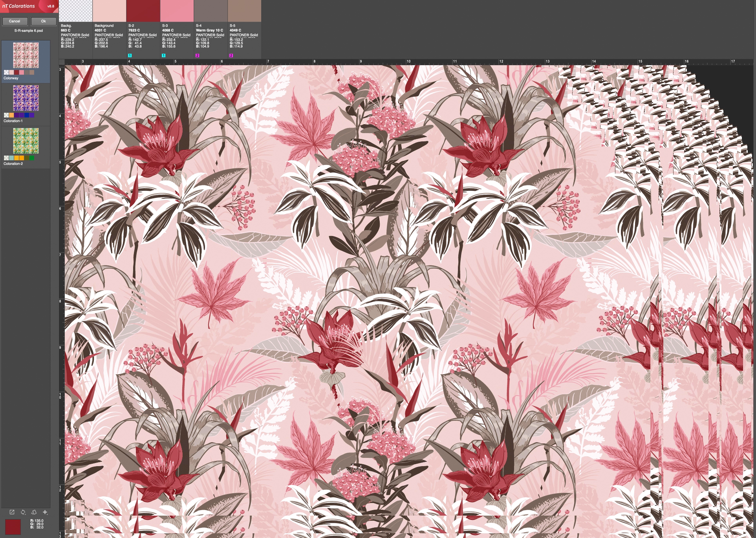Click the transparent Backg. 663 C swatch
Screen dimensions: 756x538
75,11
